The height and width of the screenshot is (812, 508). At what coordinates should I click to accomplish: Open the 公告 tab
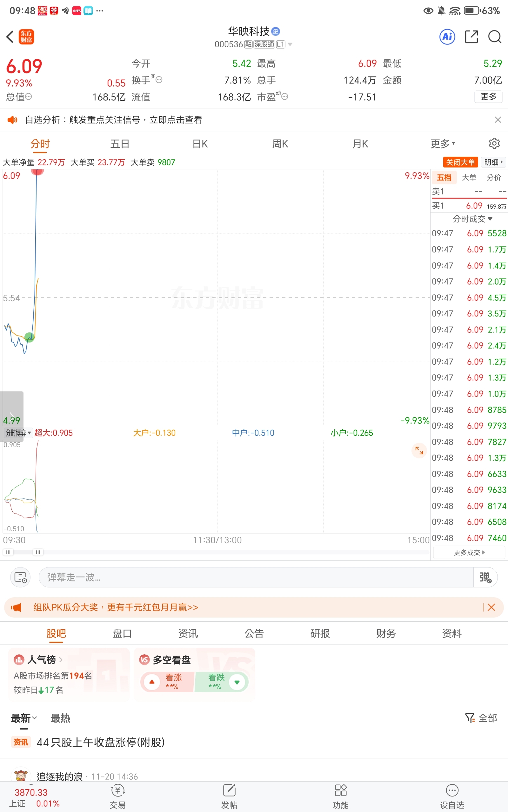coord(254,633)
